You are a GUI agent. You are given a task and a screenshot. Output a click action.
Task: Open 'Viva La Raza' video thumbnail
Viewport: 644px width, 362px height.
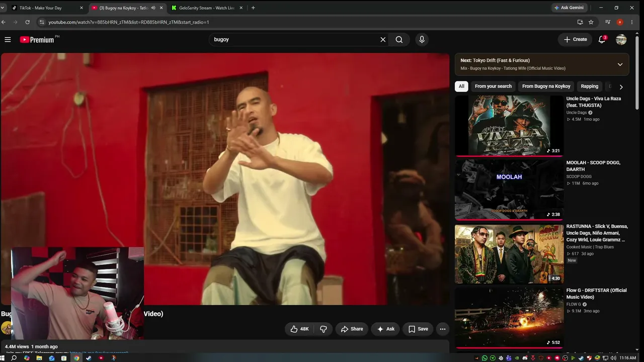coord(509,126)
